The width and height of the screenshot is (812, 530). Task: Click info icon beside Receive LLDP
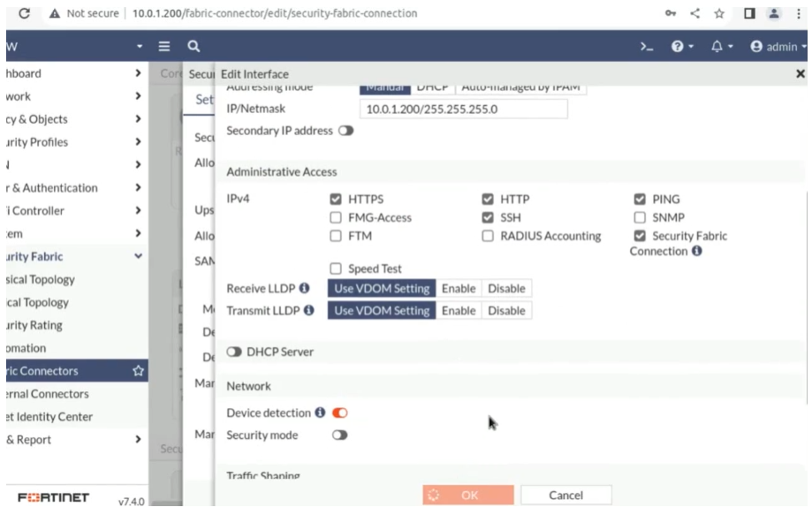304,288
